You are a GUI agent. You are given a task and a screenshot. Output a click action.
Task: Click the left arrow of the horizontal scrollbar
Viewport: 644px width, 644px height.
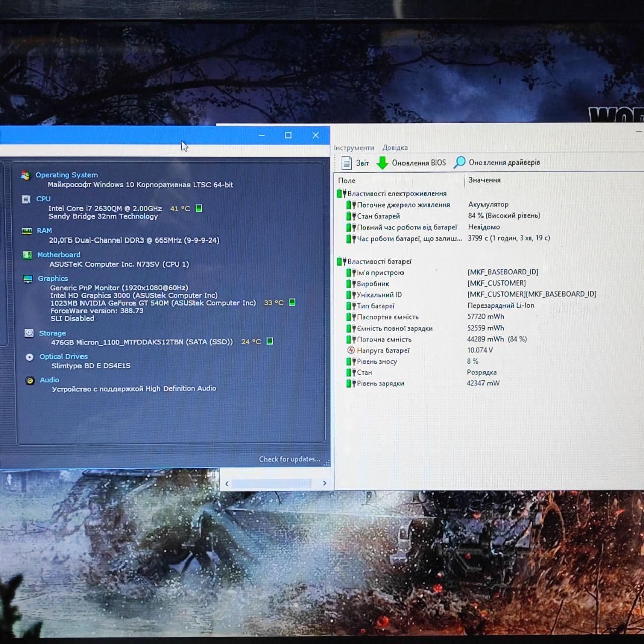[227, 484]
